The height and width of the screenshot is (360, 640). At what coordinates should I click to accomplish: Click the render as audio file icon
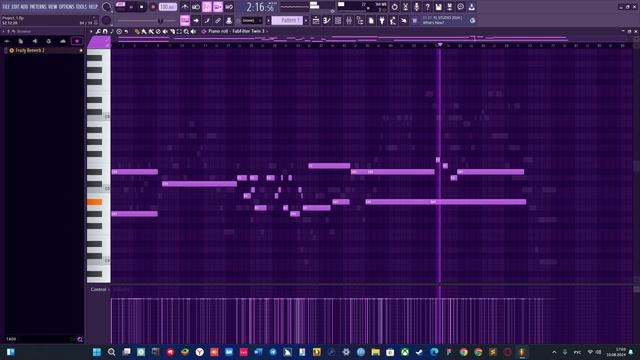(x=449, y=7)
